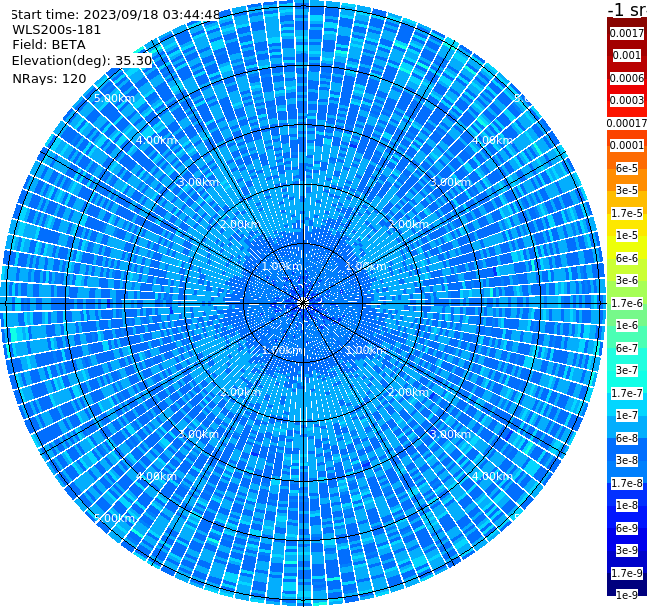
Task: Select the Elevation(deg): 35.30 label
Action: (82, 61)
